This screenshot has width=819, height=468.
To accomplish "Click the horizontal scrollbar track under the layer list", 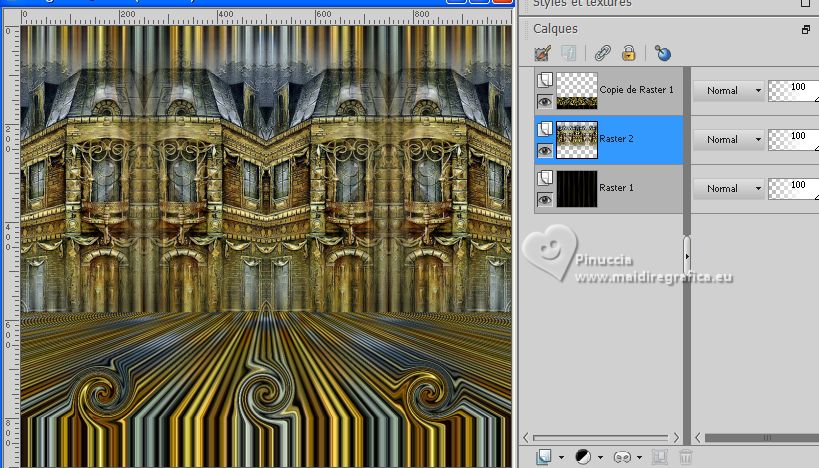I will point(601,438).
